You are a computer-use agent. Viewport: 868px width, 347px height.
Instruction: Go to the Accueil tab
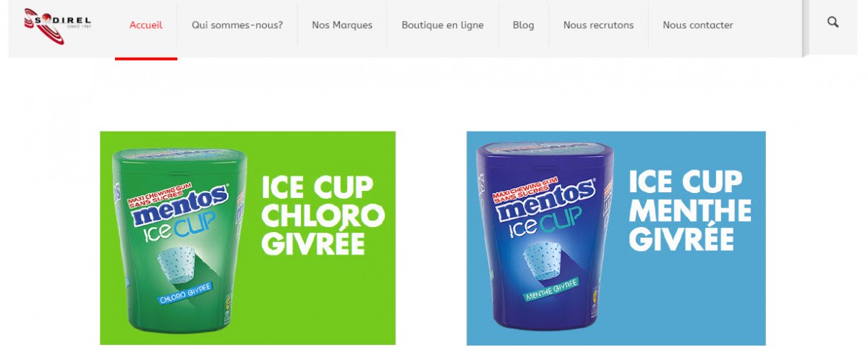click(x=146, y=25)
